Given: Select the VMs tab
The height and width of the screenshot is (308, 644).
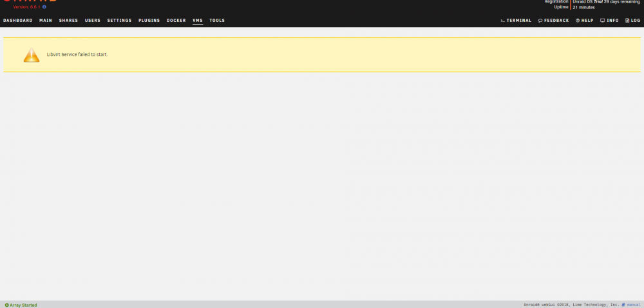Looking at the screenshot, I should pos(198,21).
